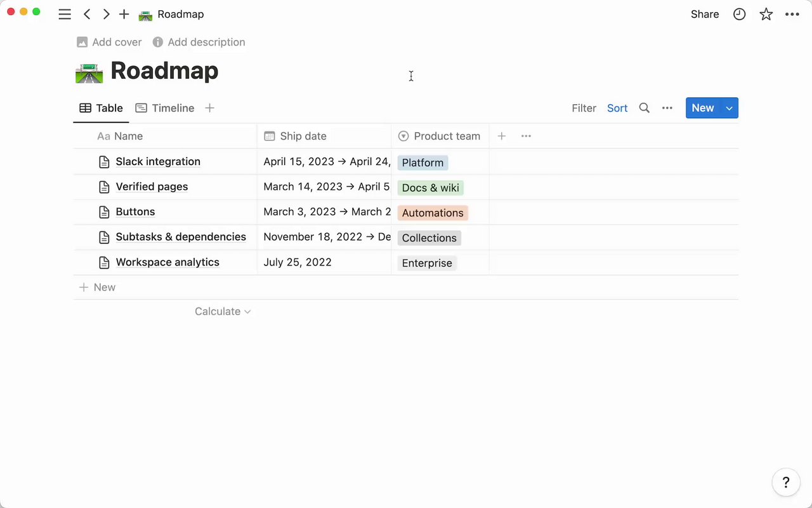Open the sidebar hamburger menu
The image size is (812, 508).
coord(65,14)
